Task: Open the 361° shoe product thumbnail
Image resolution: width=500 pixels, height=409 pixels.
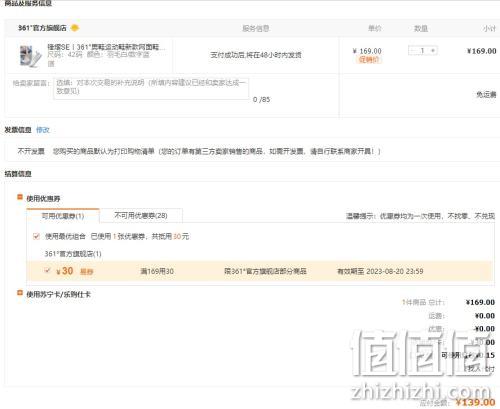Action: (29, 56)
